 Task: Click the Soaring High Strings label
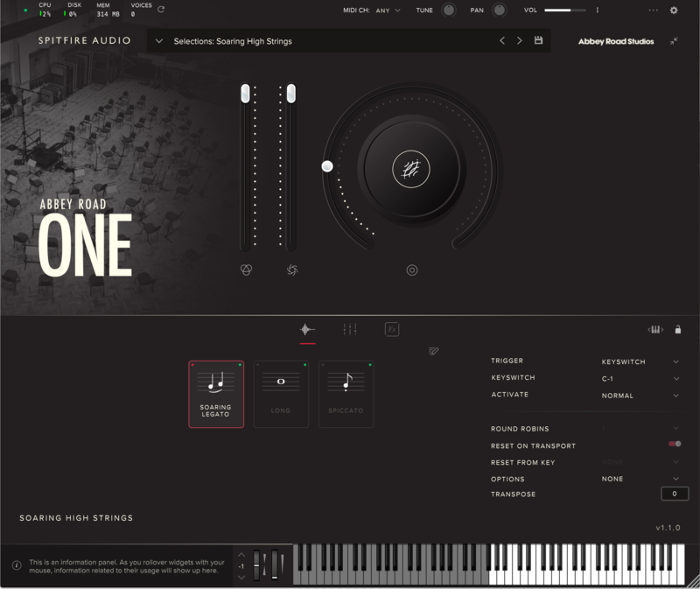76,518
